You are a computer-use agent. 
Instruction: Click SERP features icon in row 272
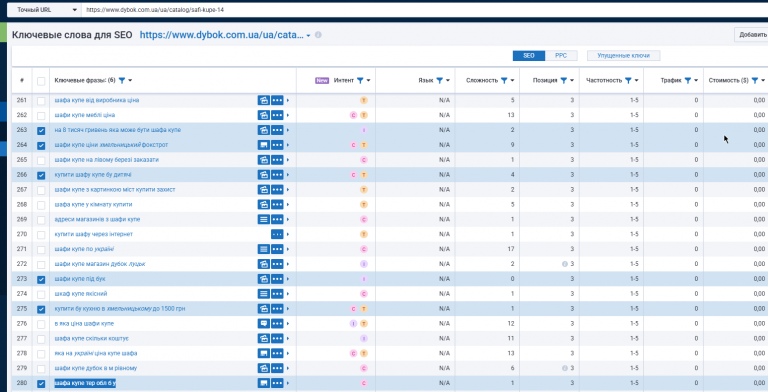point(264,264)
